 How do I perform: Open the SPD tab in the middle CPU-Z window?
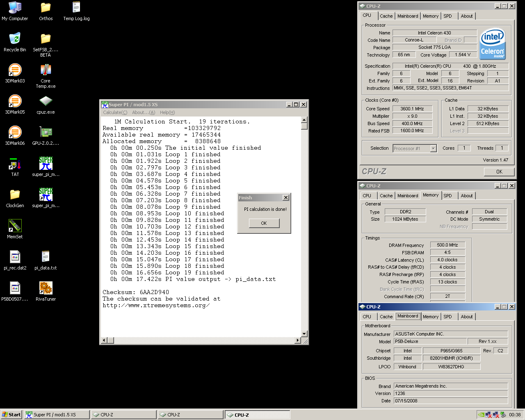pos(447,196)
